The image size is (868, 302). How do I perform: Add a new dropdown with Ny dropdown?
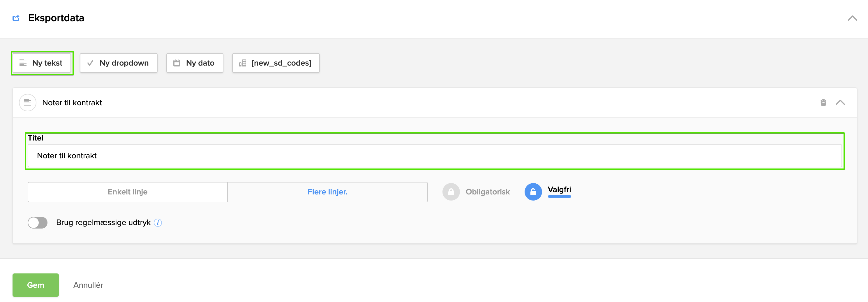coord(119,63)
